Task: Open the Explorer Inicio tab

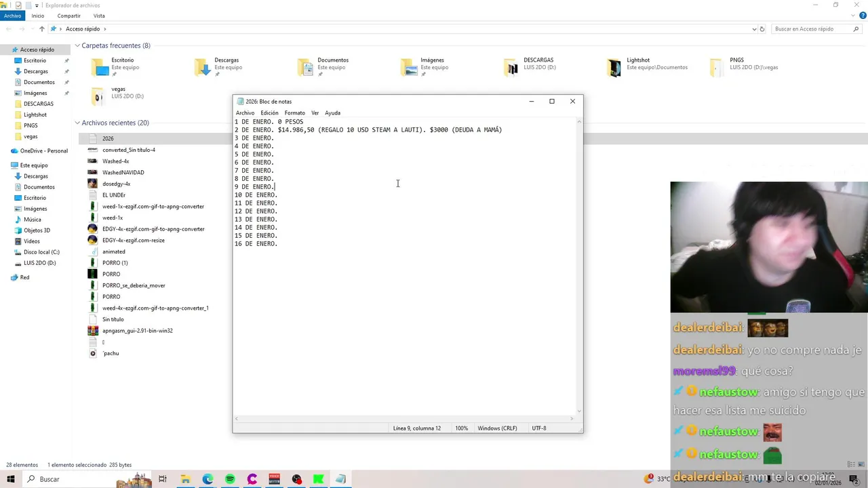Action: click(x=38, y=16)
